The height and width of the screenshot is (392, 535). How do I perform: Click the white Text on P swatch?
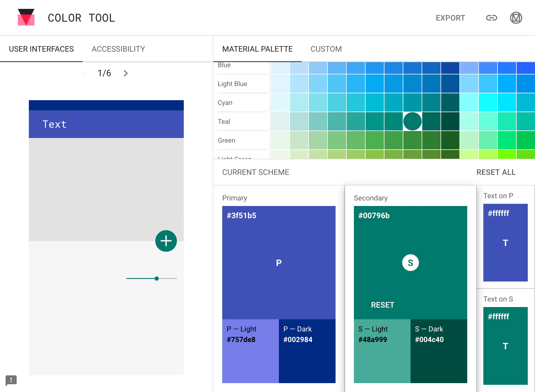click(x=505, y=243)
